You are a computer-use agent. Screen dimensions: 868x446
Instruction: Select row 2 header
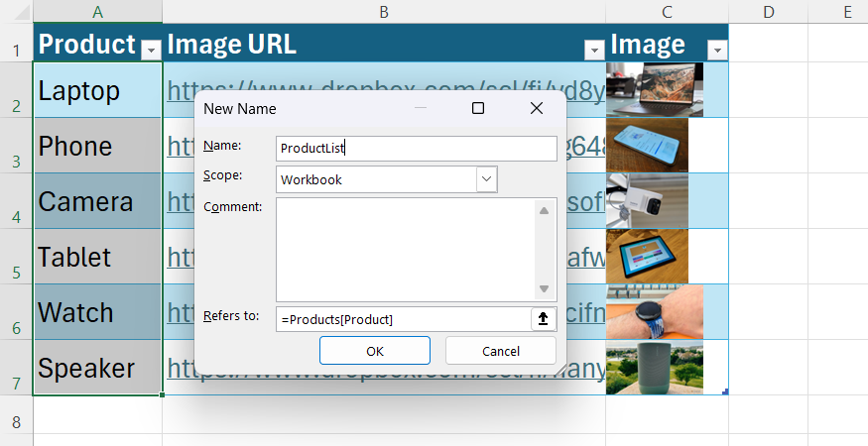[17, 89]
